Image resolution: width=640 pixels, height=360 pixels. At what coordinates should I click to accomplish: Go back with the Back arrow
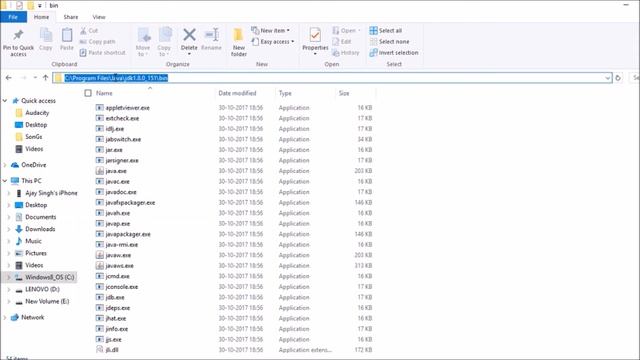[x=9, y=78]
